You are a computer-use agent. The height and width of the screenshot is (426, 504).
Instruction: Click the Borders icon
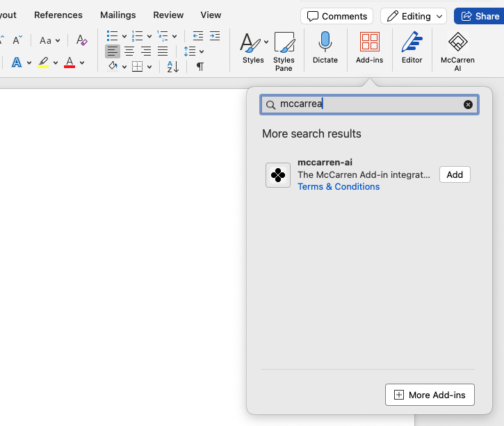(137, 67)
